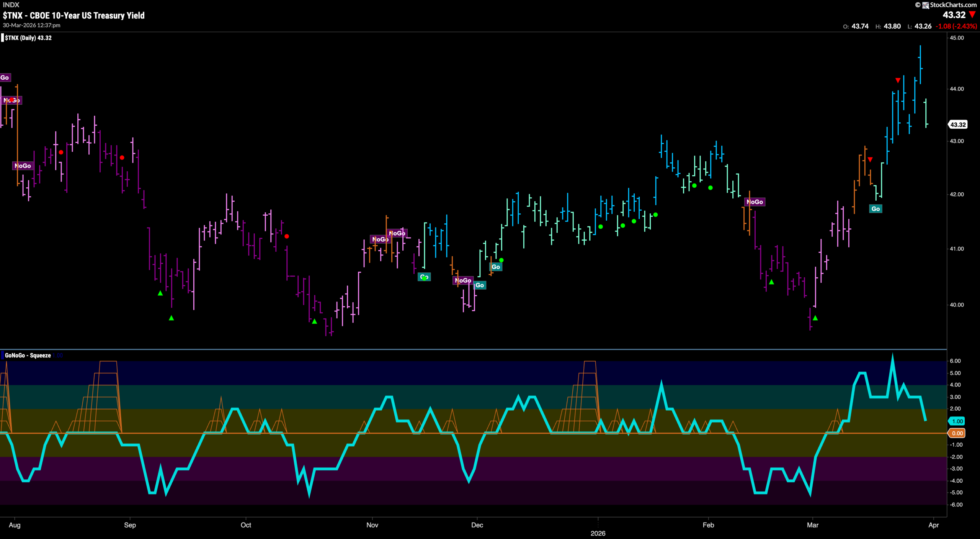
Task: Click the high value H: 43.80
Action: click(x=888, y=26)
